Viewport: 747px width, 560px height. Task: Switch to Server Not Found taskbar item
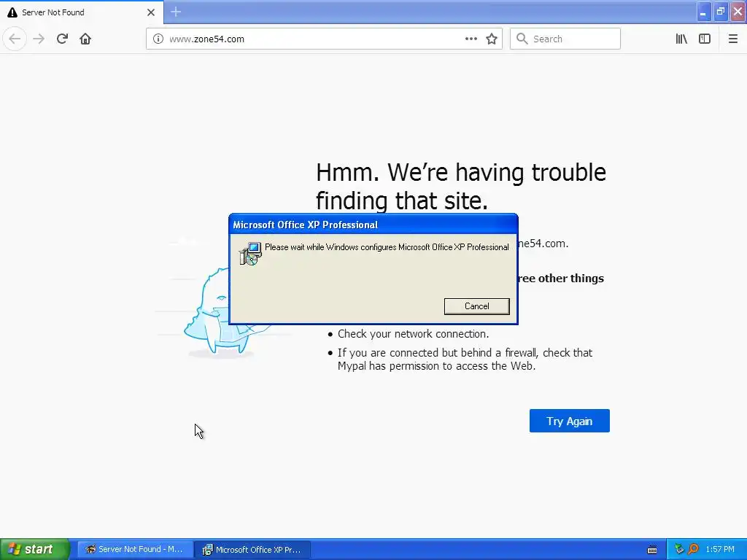pyautogui.click(x=135, y=550)
